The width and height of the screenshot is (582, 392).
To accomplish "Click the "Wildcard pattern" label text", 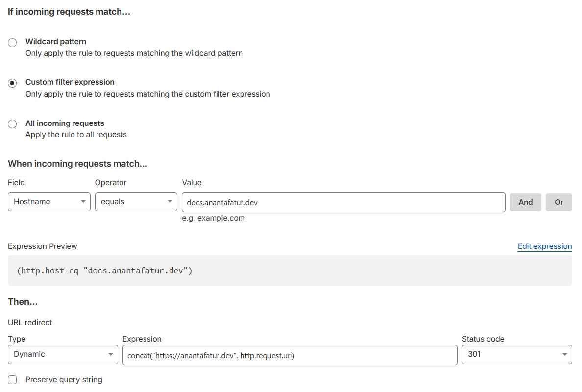I will pyautogui.click(x=56, y=42).
